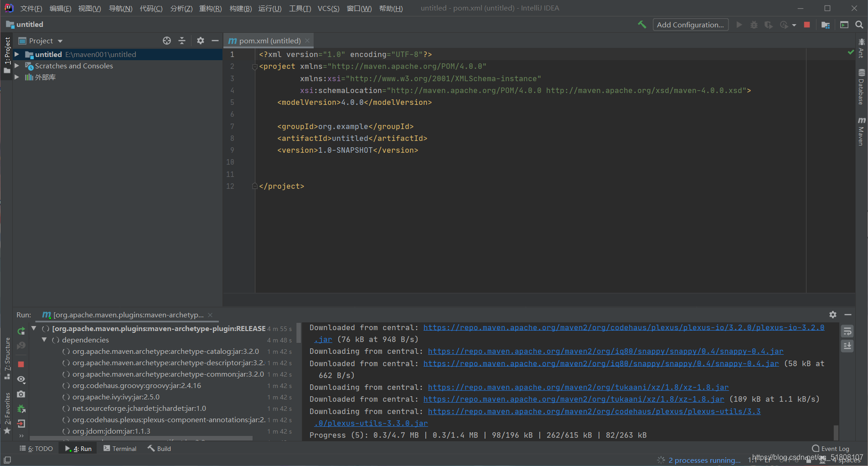The image size is (868, 466).
Task: Hide the Run tool window with minus icon
Action: pos(848,315)
